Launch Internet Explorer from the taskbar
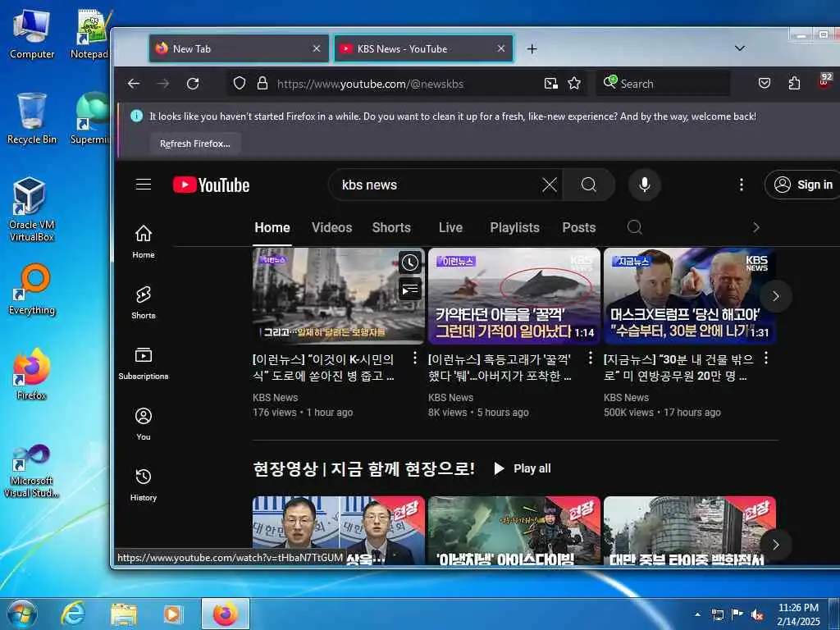 click(x=72, y=614)
